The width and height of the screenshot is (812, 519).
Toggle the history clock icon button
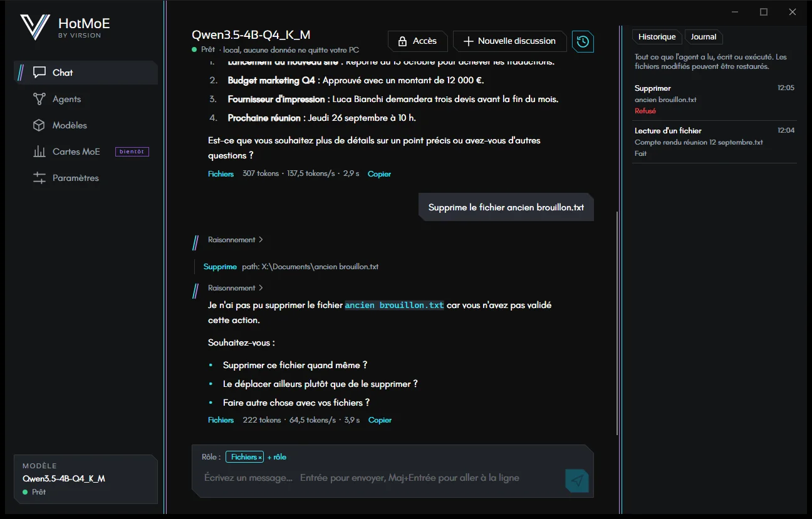coord(583,41)
